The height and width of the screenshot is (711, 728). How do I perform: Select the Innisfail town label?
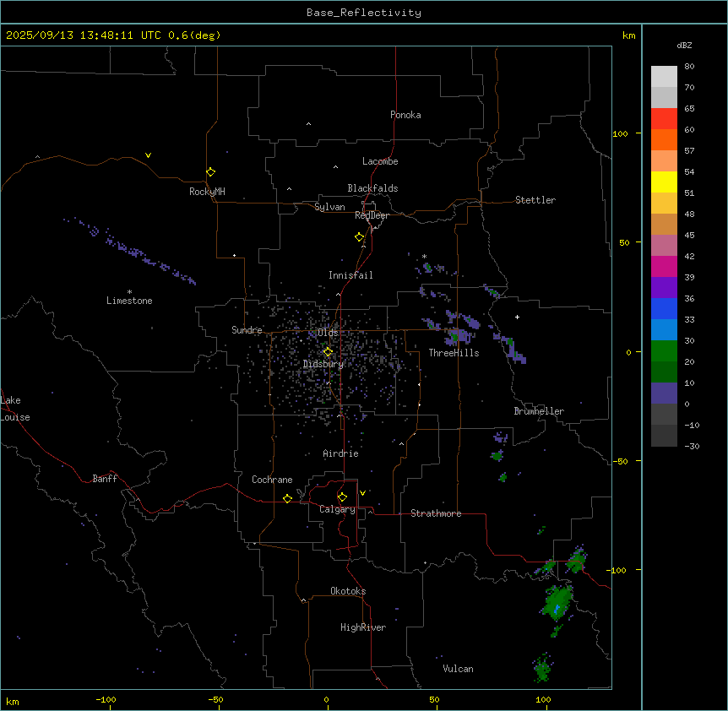pos(350,275)
